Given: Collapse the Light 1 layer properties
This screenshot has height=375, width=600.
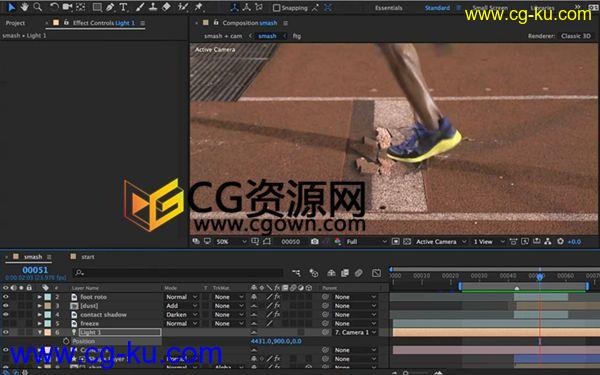Looking at the screenshot, I should (39, 333).
